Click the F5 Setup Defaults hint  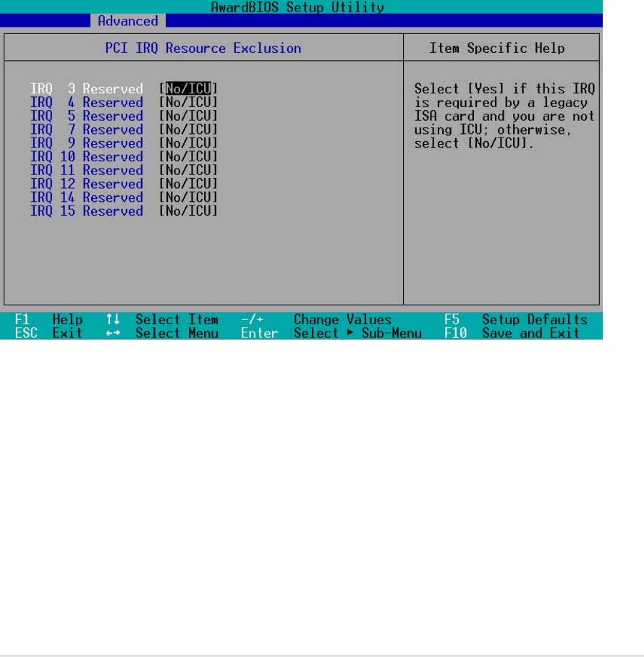pyautogui.click(x=516, y=320)
